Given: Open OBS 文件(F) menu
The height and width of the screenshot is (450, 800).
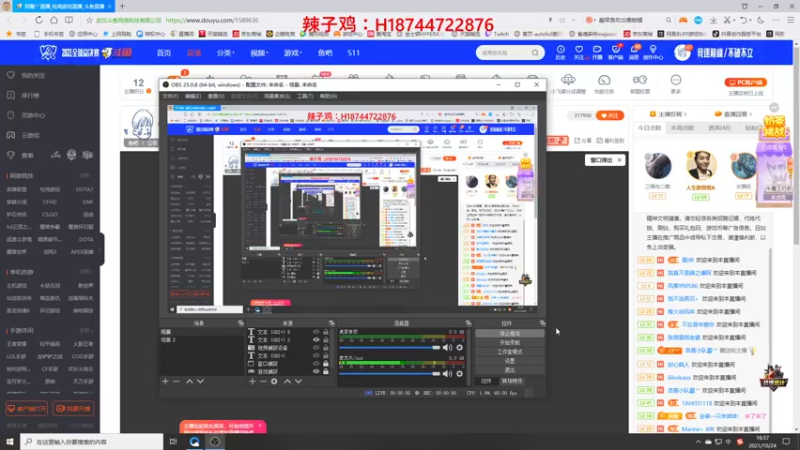Looking at the screenshot, I should click(x=170, y=96).
